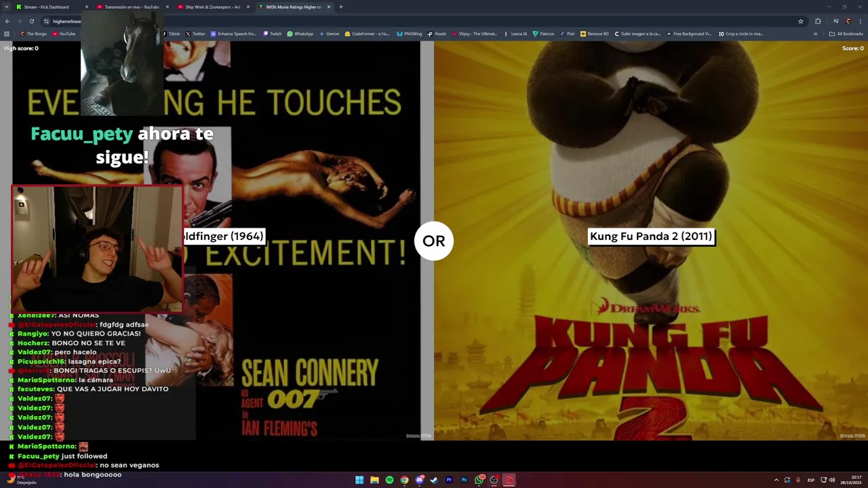Open Steam from the taskbar
The height and width of the screenshot is (488, 868).
coord(434,480)
